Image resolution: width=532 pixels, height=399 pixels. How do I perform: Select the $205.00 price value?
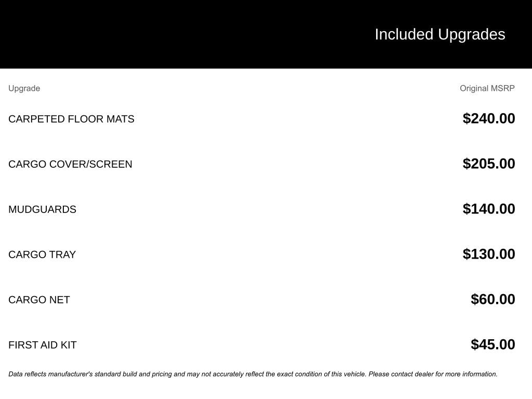coord(489,164)
